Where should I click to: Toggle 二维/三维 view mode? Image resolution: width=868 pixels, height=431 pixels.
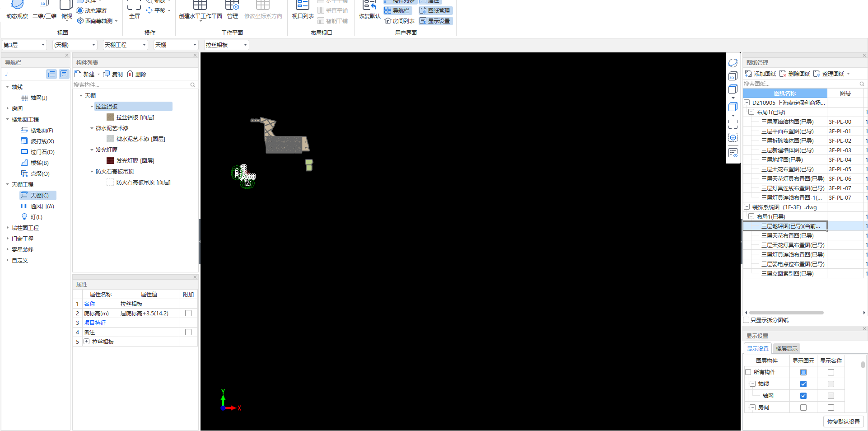point(44,10)
